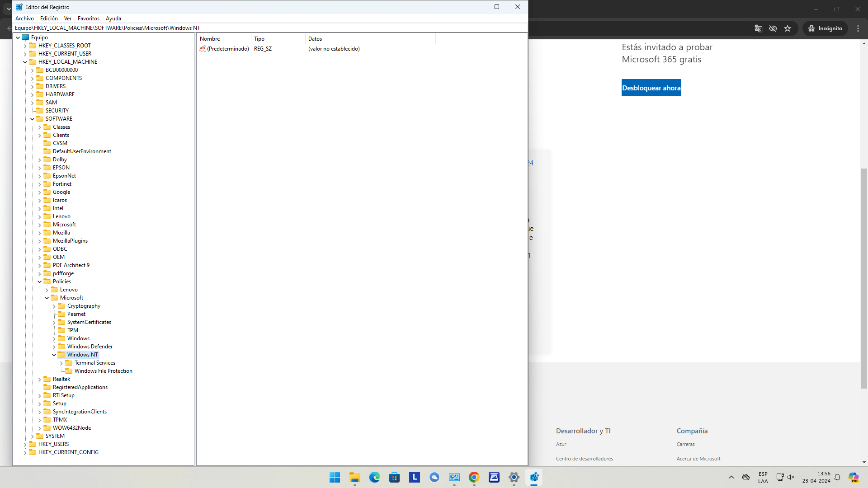This screenshot has height=488, width=868.
Task: Select the HKEY_CURRENT_CONFIG node
Action: pos(68,452)
